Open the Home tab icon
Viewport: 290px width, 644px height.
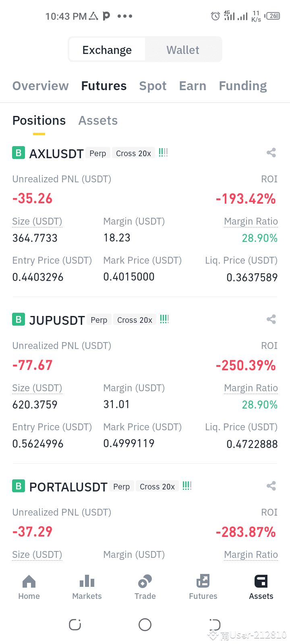[29, 581]
